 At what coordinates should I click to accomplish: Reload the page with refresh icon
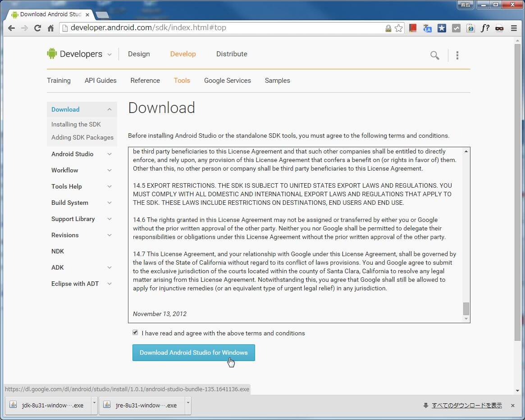pos(37,28)
